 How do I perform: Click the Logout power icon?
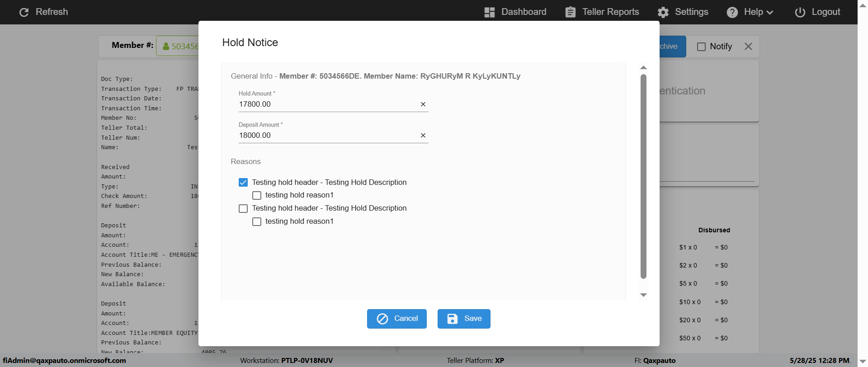(800, 12)
